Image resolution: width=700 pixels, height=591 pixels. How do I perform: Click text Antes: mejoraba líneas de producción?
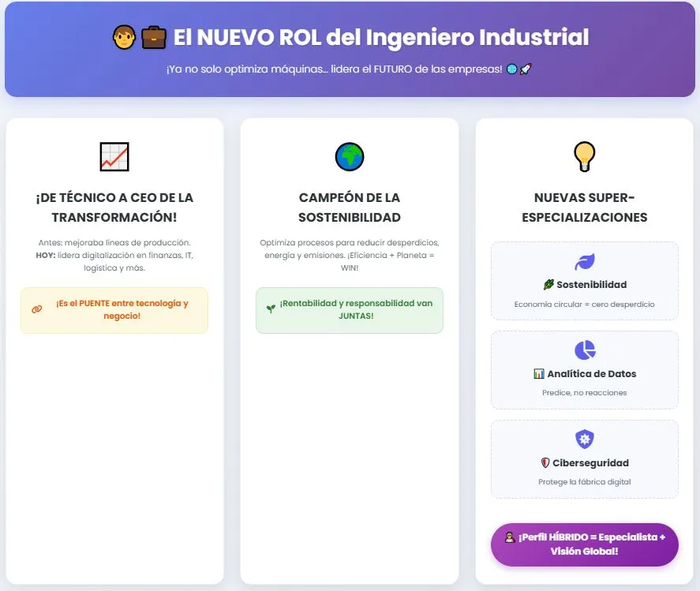114,242
